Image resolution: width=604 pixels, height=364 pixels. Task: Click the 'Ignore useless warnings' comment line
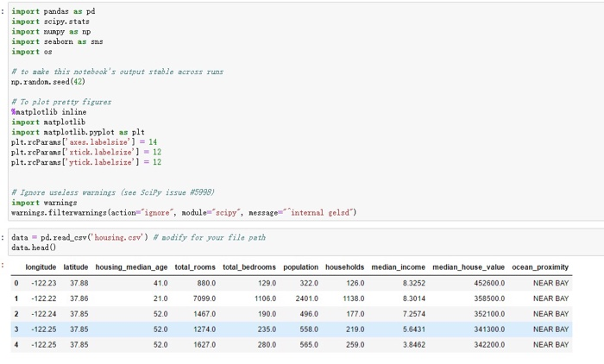(x=113, y=192)
